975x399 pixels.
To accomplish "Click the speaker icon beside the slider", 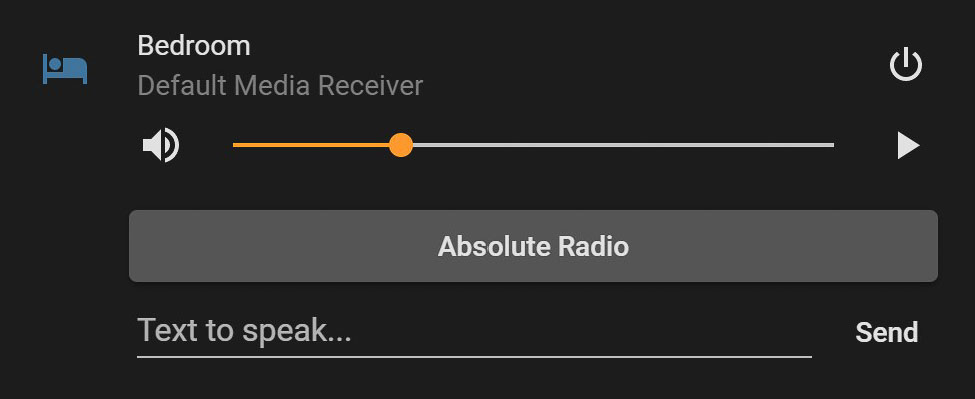I will tap(161, 145).
